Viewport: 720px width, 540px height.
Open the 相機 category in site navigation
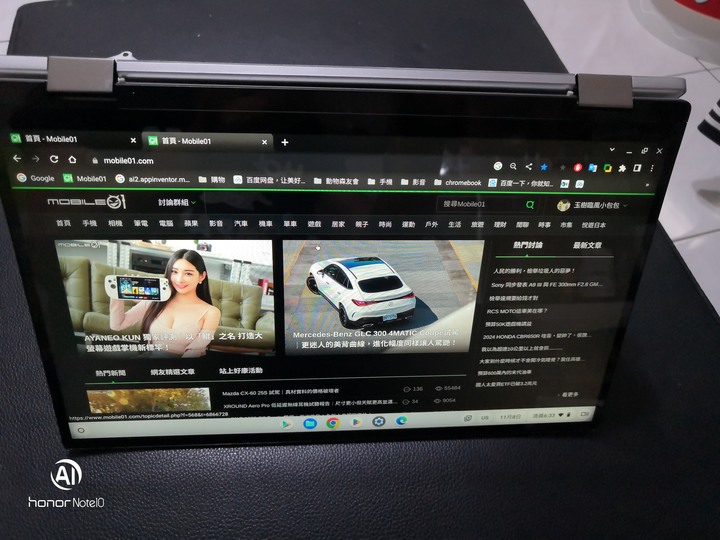(115, 223)
